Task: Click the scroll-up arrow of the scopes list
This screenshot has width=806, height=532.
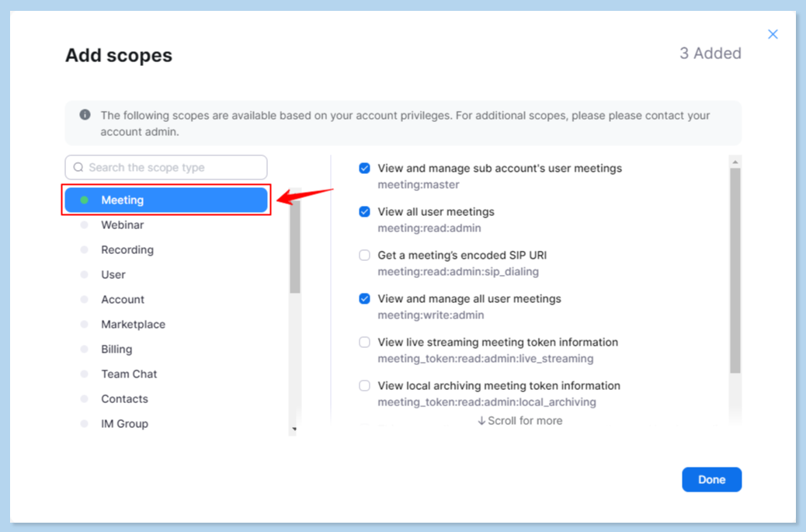Action: point(735,162)
